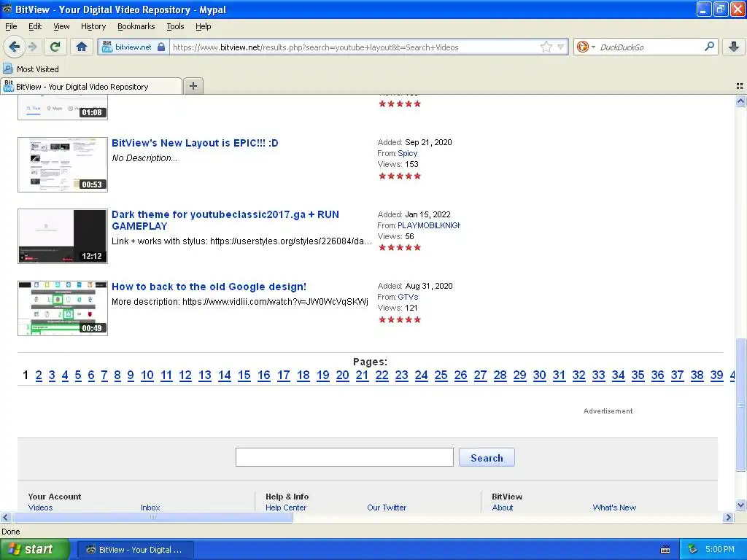Click the 00:49 video thumbnail

pyautogui.click(x=63, y=308)
